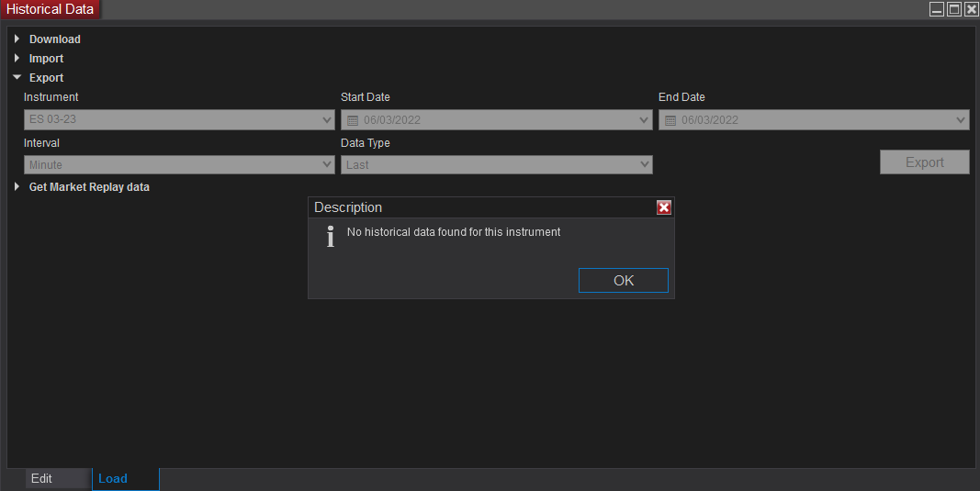Collapse the Export section triangle
The height and width of the screenshot is (491, 980).
17,78
